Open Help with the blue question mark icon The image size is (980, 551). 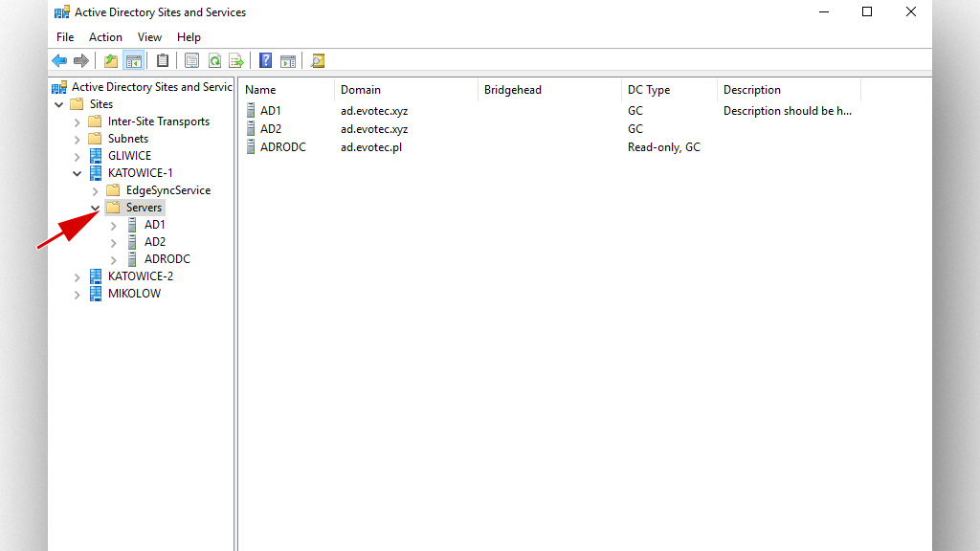coord(266,60)
